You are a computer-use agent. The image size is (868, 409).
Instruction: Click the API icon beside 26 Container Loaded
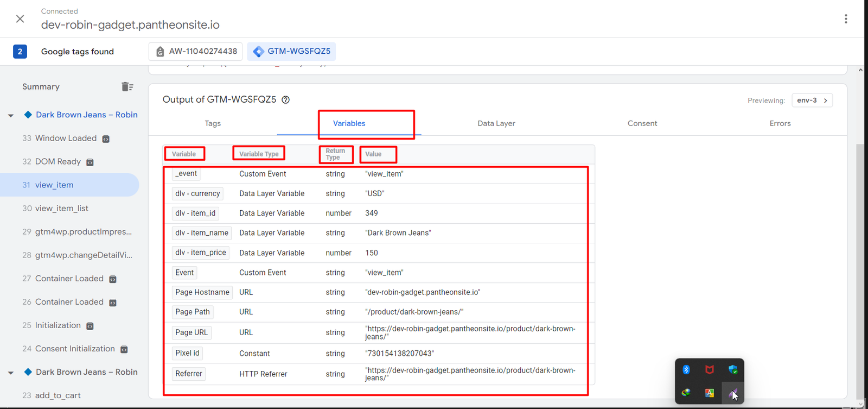113,303
